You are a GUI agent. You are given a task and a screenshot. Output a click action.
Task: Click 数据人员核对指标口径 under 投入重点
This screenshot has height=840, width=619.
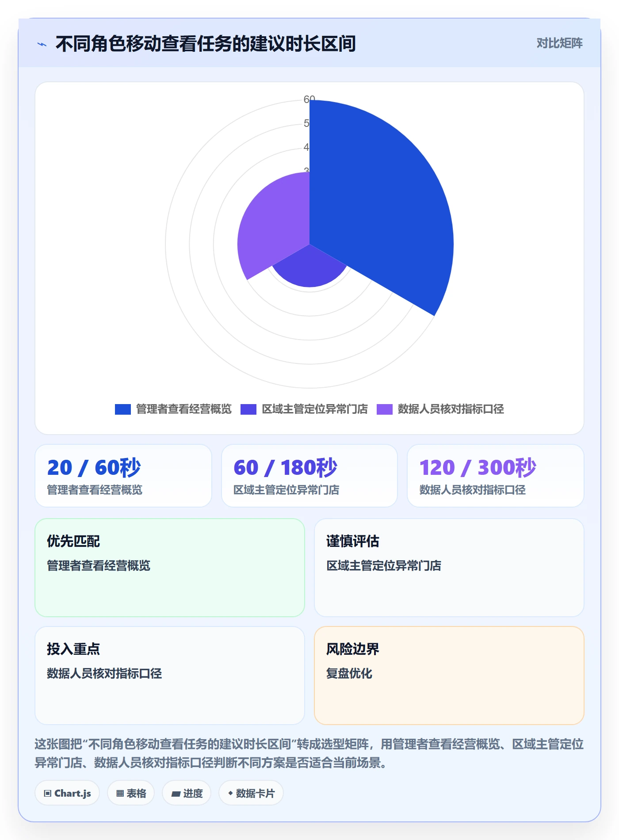click(x=104, y=673)
